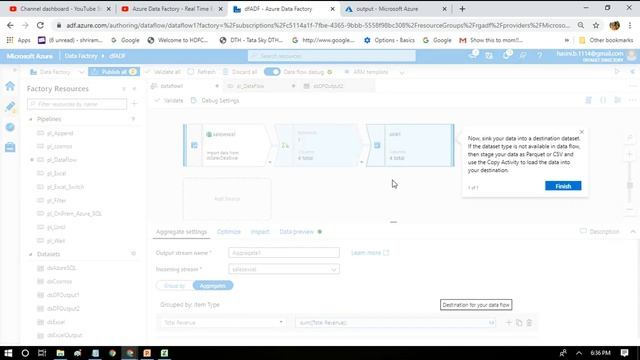Click the Azure search resources box
Image resolution: width=640 pixels, height=360 pixels.
(331, 56)
